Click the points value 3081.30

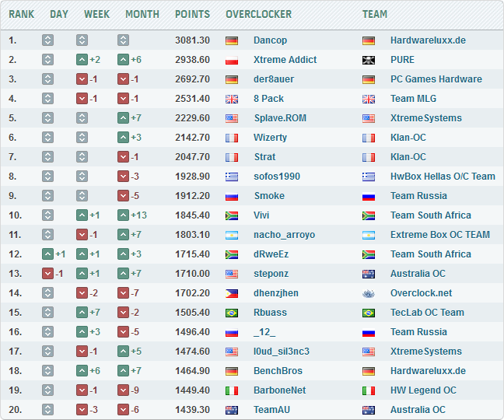pyautogui.click(x=192, y=40)
